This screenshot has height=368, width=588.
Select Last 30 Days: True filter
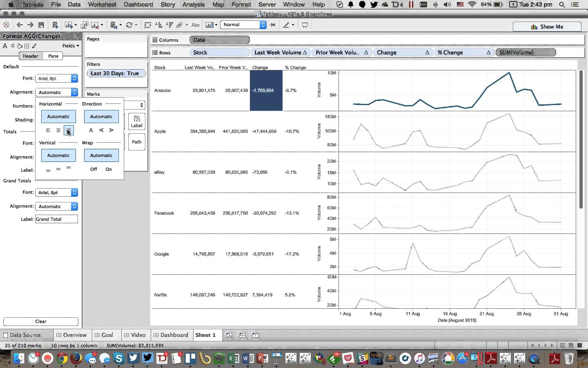coord(116,74)
